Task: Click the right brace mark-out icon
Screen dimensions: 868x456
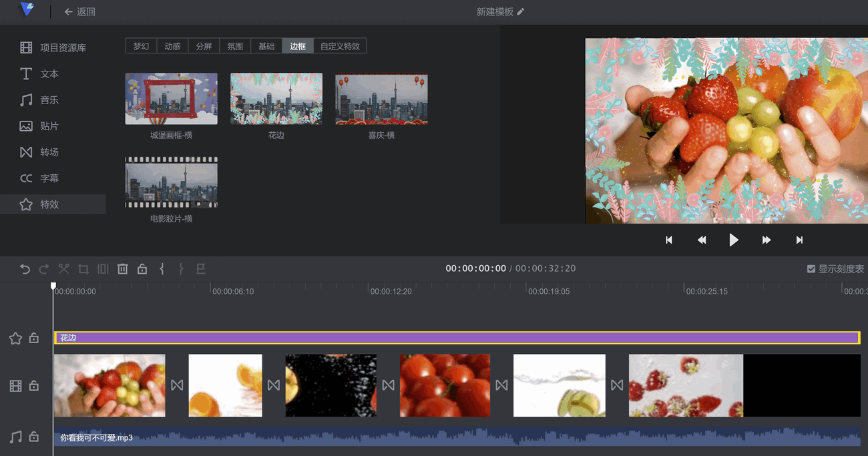Action: (181, 269)
